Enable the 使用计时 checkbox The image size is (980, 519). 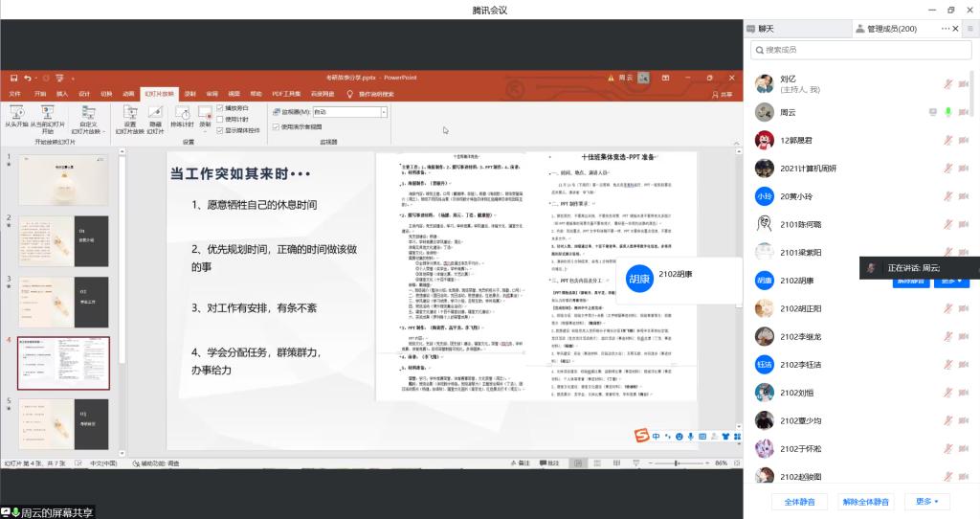[x=220, y=119]
